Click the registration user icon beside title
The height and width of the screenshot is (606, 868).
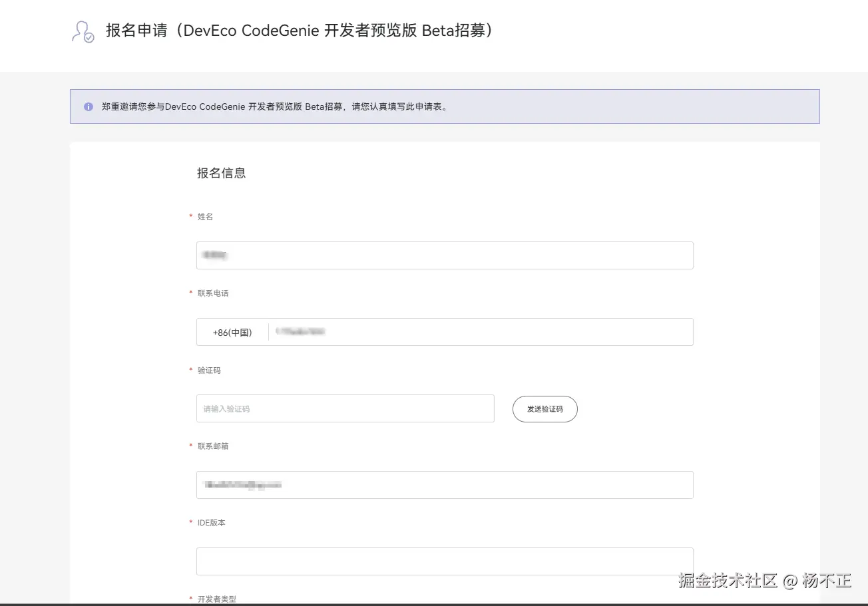click(x=83, y=32)
